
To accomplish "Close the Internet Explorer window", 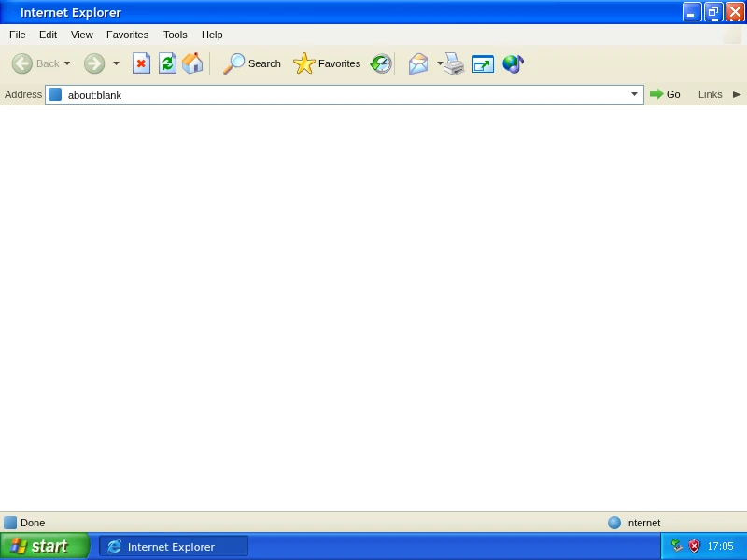I will point(735,12).
